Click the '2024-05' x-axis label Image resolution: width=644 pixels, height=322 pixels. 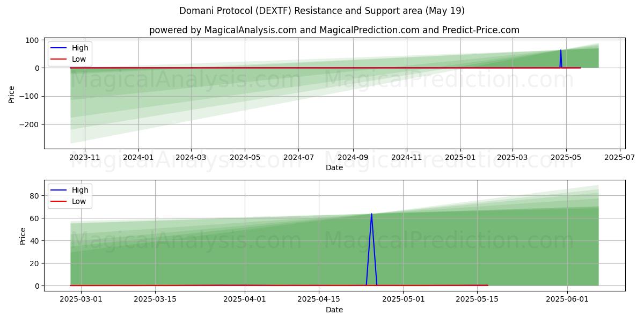pos(245,157)
